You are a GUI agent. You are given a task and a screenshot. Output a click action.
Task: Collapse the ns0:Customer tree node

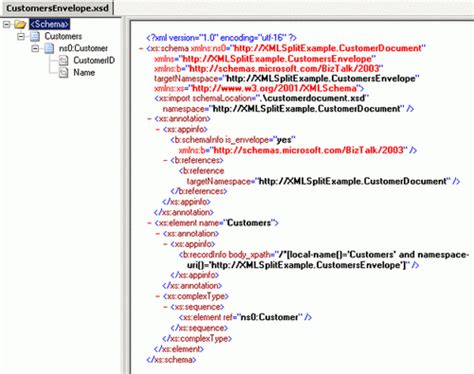(35, 49)
